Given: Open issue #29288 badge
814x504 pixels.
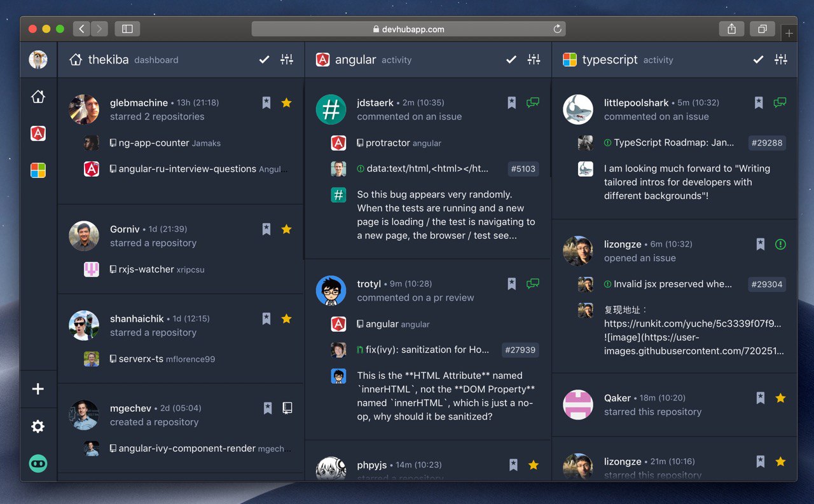Looking at the screenshot, I should 767,143.
